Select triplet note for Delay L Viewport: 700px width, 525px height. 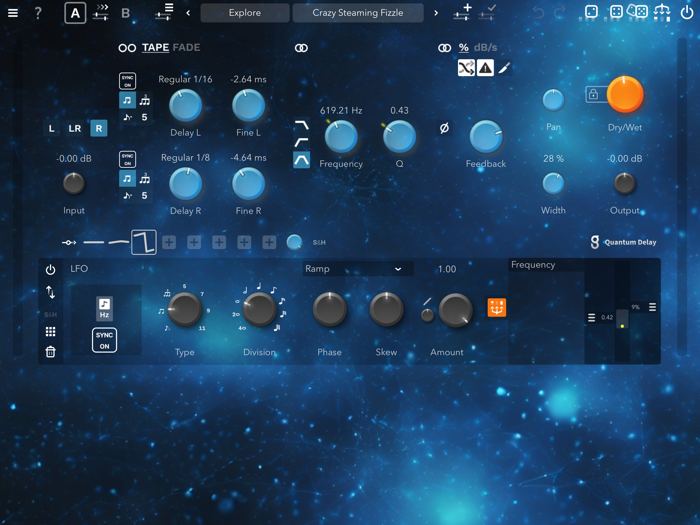coord(144,100)
